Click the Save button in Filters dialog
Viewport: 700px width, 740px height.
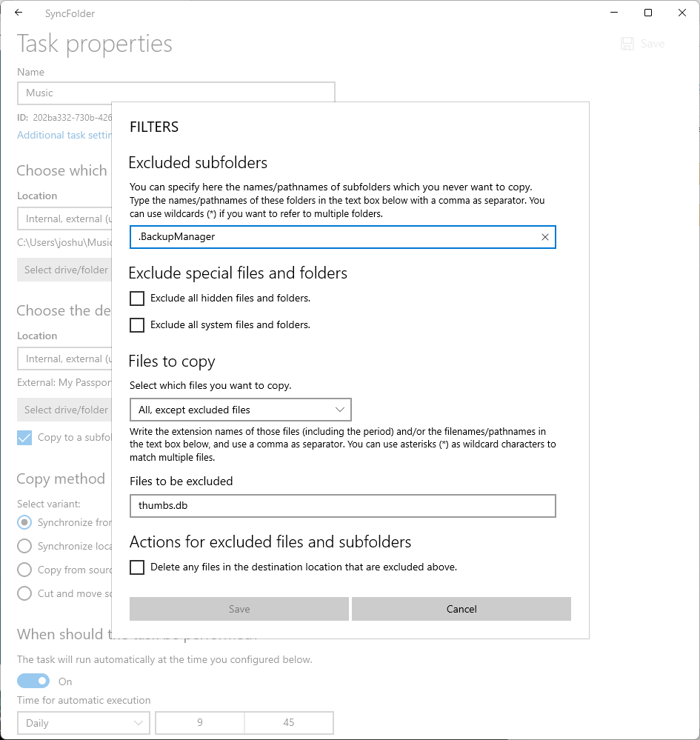click(239, 609)
